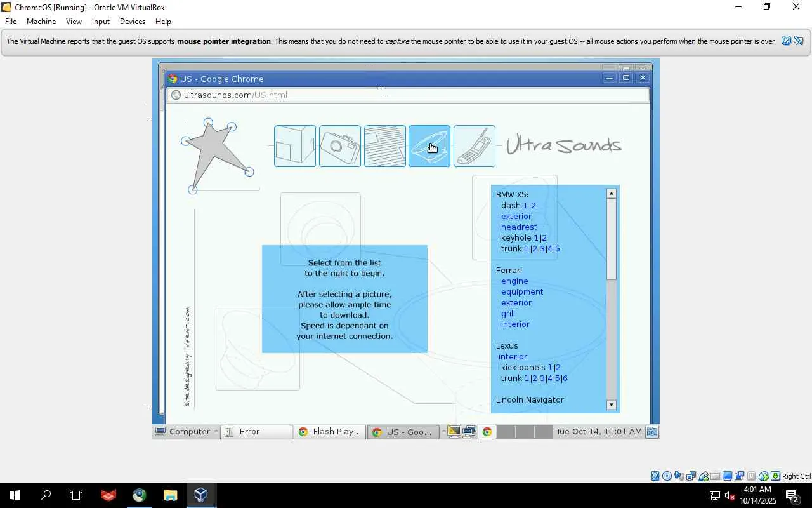Open BMW X5 keyhole picture 2
Viewport: 812px width, 508px height.
click(x=544, y=238)
